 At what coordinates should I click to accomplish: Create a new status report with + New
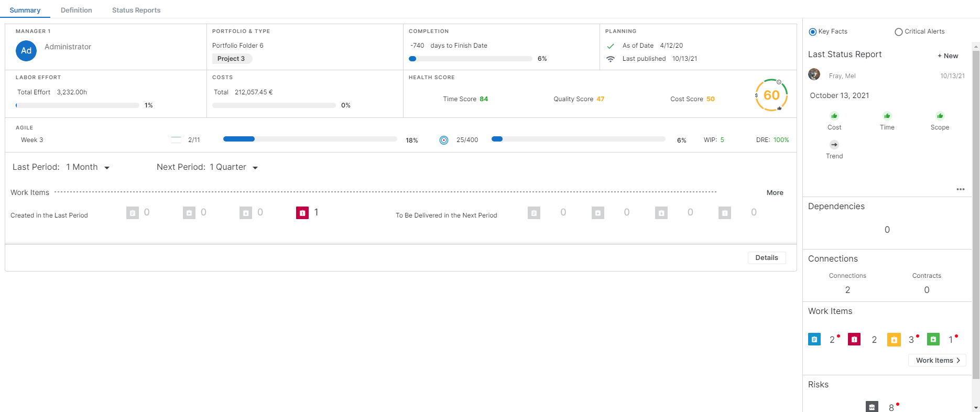(948, 56)
